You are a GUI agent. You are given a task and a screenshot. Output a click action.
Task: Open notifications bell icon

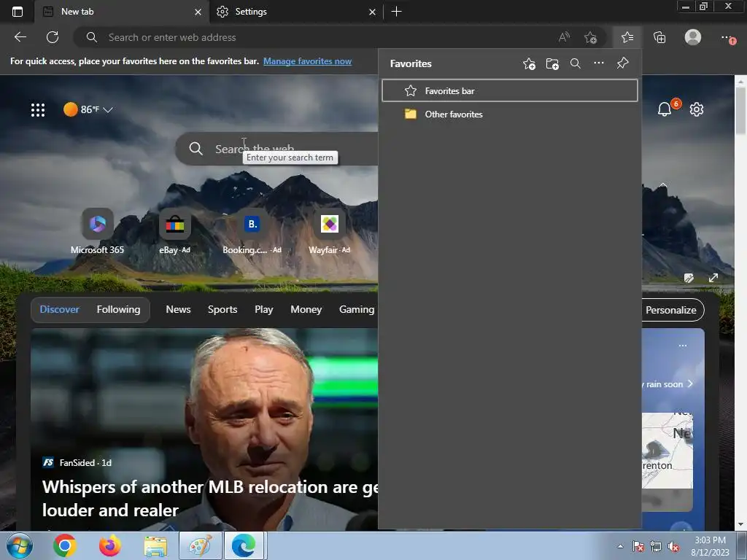click(x=665, y=109)
